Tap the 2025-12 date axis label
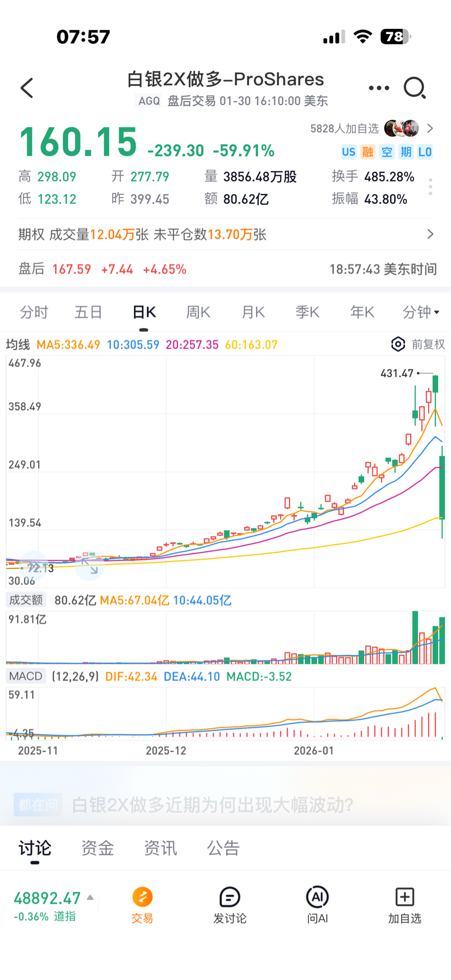Screen dimensions: 451x980 [166, 751]
